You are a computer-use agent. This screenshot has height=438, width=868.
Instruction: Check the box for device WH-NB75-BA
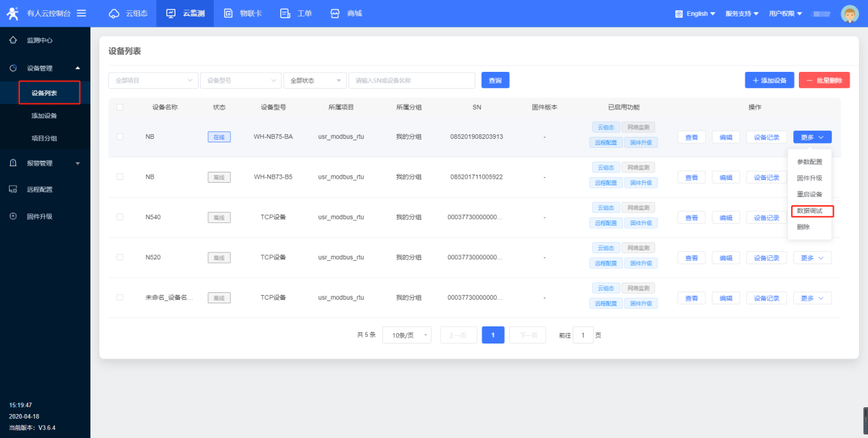[x=120, y=136]
